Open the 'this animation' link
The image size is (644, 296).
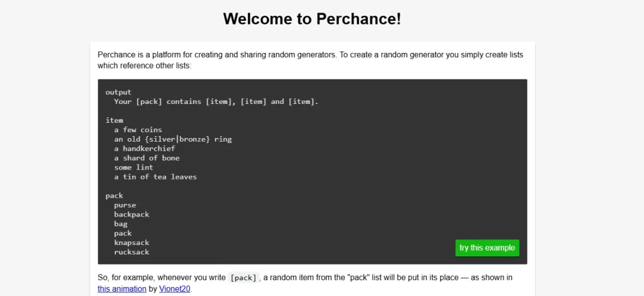(x=121, y=288)
